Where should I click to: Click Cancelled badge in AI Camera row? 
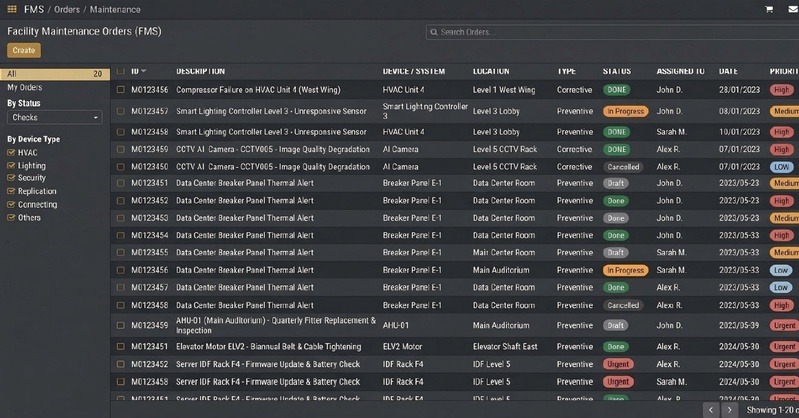coord(623,167)
